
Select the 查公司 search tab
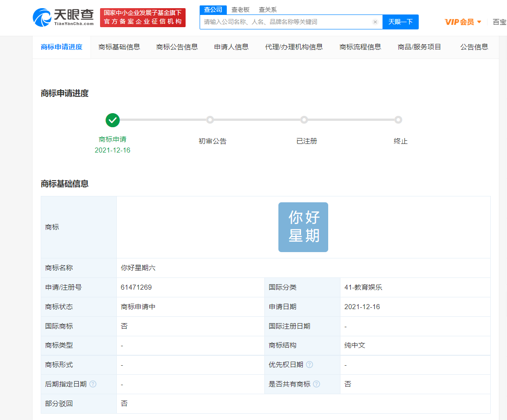pos(213,10)
